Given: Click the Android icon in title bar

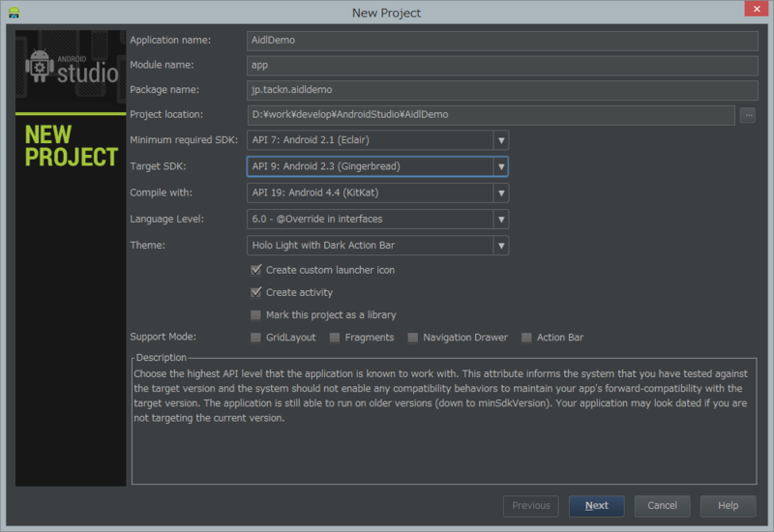Looking at the screenshot, I should (x=14, y=13).
